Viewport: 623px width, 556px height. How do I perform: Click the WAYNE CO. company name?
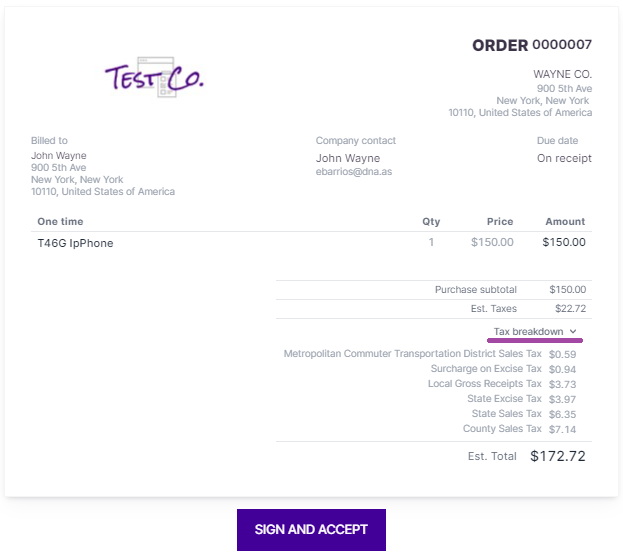[563, 74]
